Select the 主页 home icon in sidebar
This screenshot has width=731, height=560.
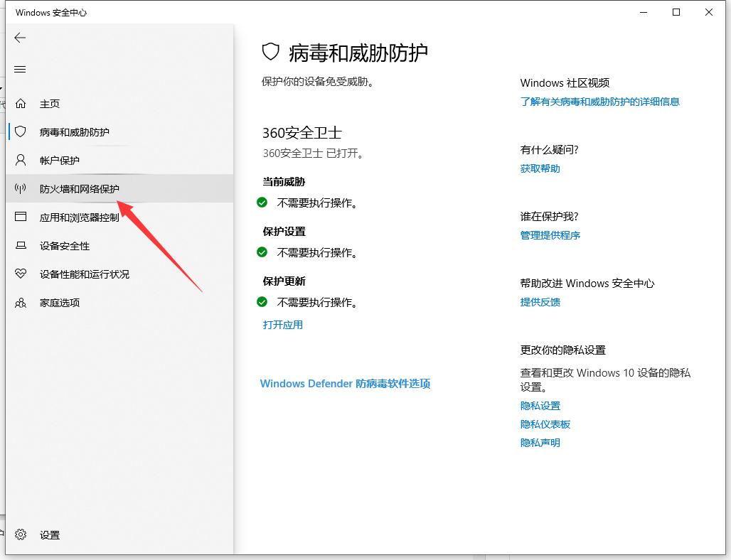tap(21, 103)
